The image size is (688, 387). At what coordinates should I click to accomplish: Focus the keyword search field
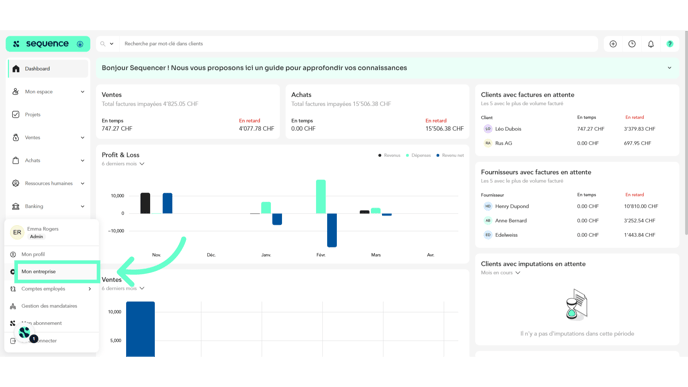[x=358, y=44]
